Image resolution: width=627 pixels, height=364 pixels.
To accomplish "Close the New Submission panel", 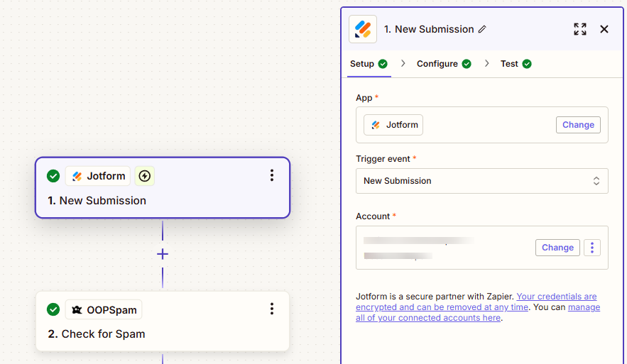I will (x=604, y=29).
